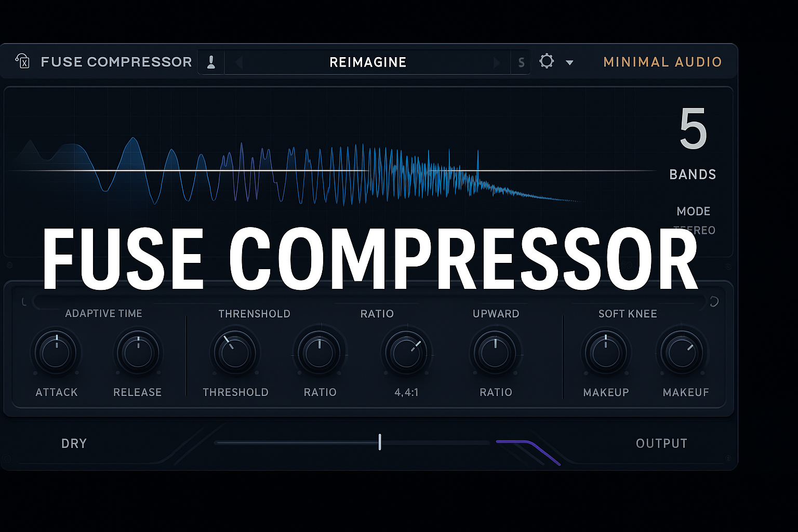This screenshot has height=532, width=798.
Task: Click the DRY label
Action: 74,444
